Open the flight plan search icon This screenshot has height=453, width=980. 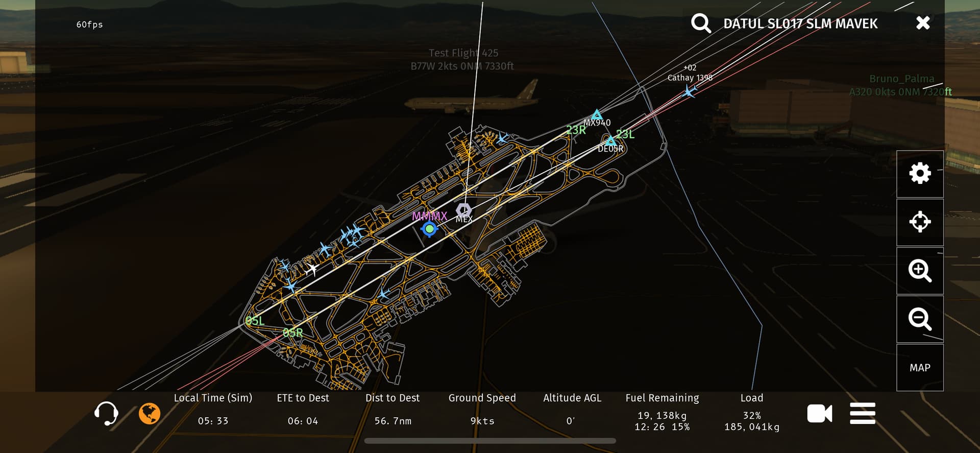[701, 23]
